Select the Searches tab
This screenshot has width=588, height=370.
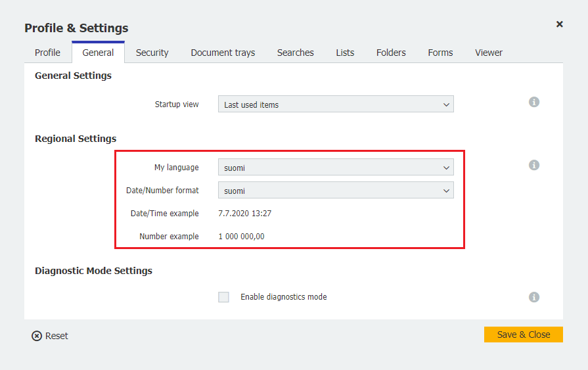(x=295, y=53)
